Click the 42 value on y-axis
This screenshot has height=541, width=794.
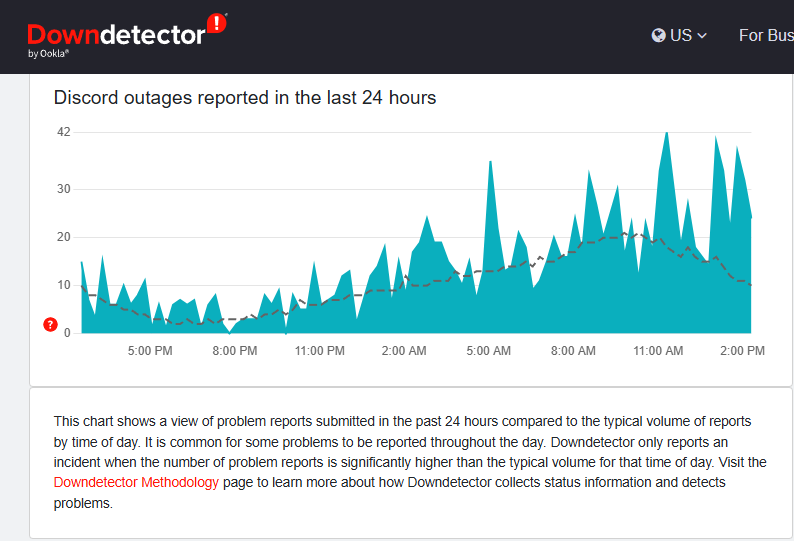(x=64, y=132)
